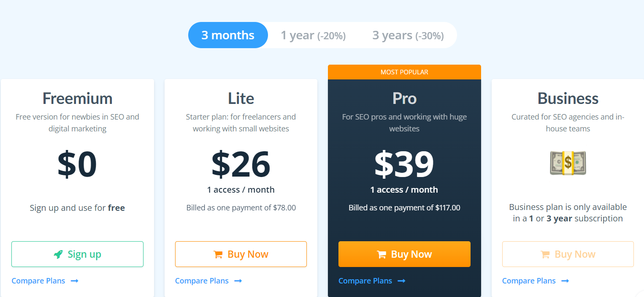The height and width of the screenshot is (297, 644).
Task: Click the arrow beside Business Compare Plans
Action: coord(565,281)
